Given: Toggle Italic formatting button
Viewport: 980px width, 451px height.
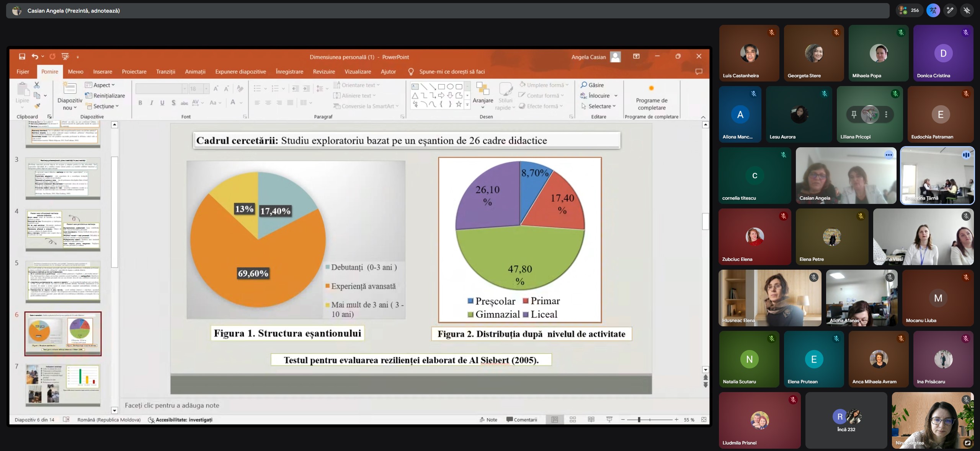Looking at the screenshot, I should point(152,103).
